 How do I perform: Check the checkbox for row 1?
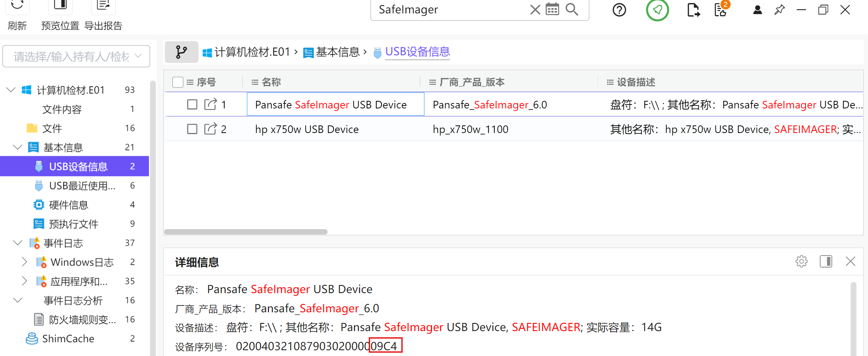pyautogui.click(x=192, y=104)
